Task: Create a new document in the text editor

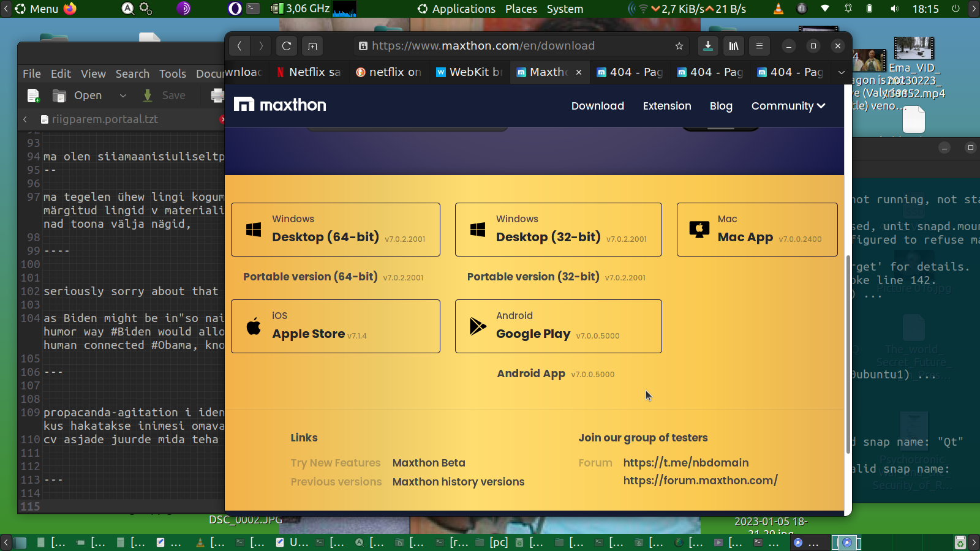Action: (34, 96)
